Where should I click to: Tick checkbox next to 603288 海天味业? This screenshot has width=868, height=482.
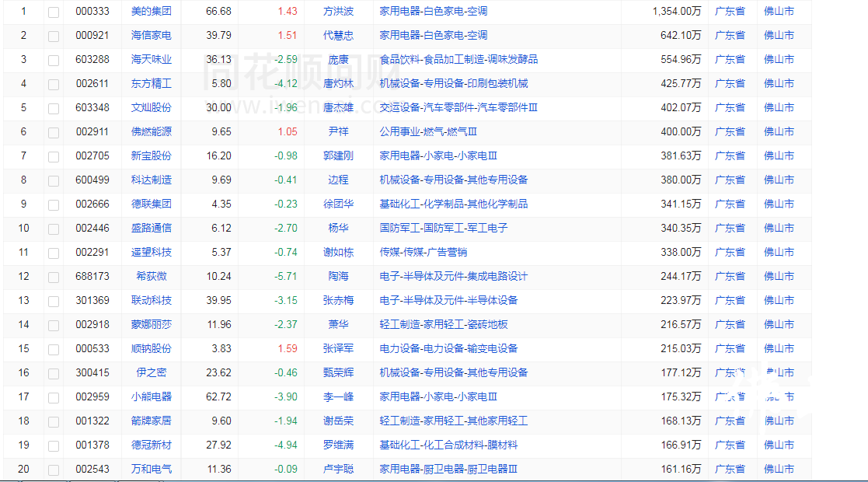54,61
